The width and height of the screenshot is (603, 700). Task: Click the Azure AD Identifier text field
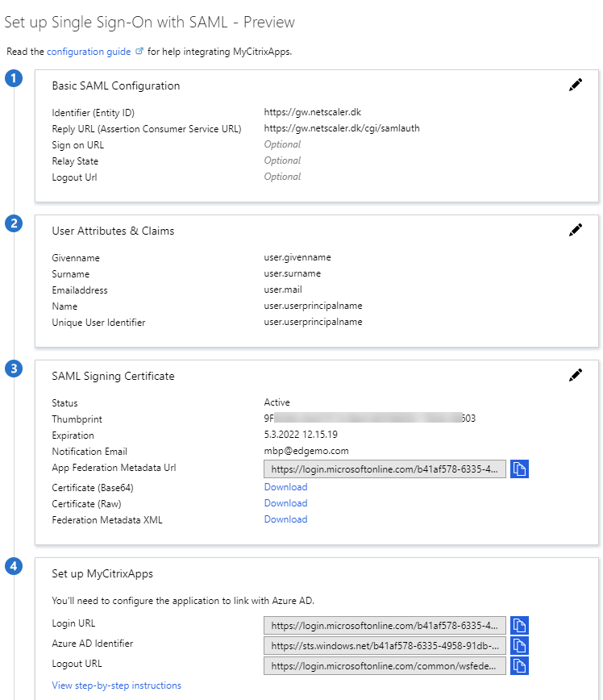[x=385, y=645]
